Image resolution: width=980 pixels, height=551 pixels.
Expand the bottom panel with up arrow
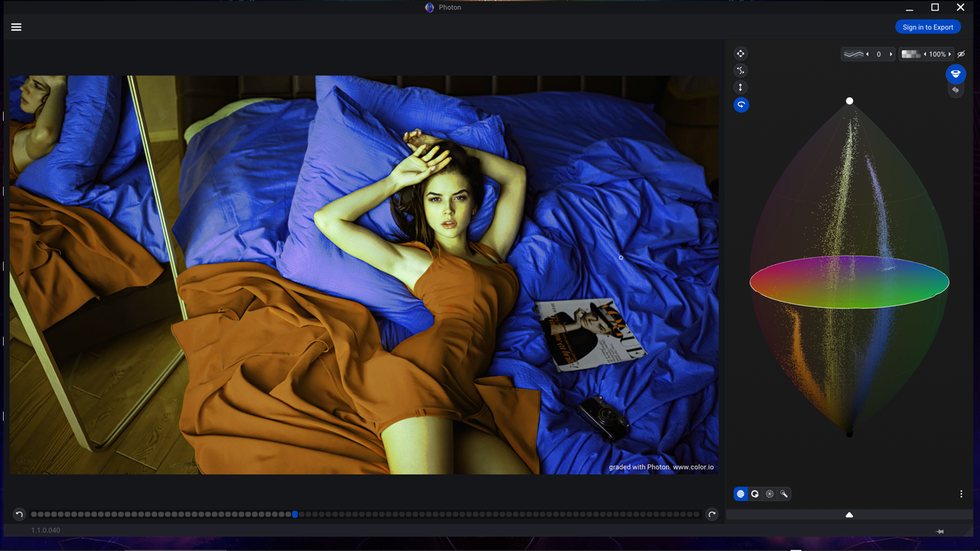[x=849, y=515]
